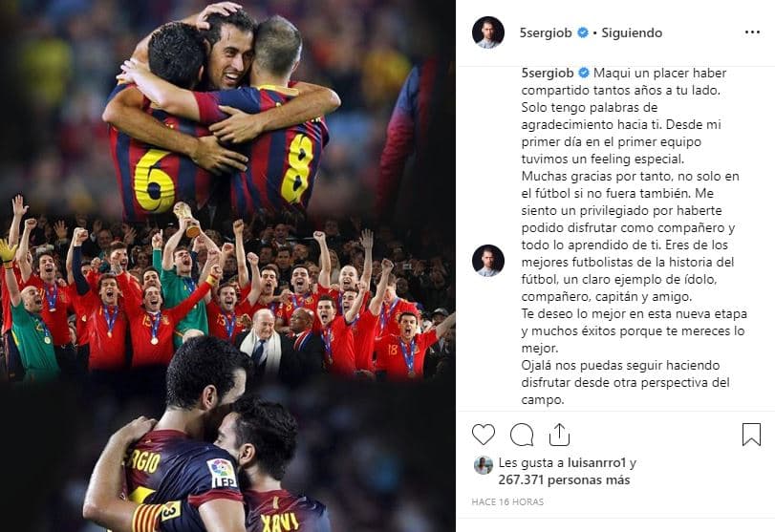
Task: Click luisanrro1 small avatar near likes
Action: [x=484, y=465]
